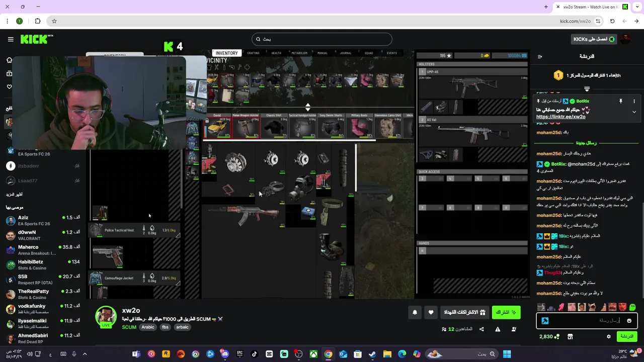Select the arbaic stream tag
The width and height of the screenshot is (644, 362).
(182, 327)
